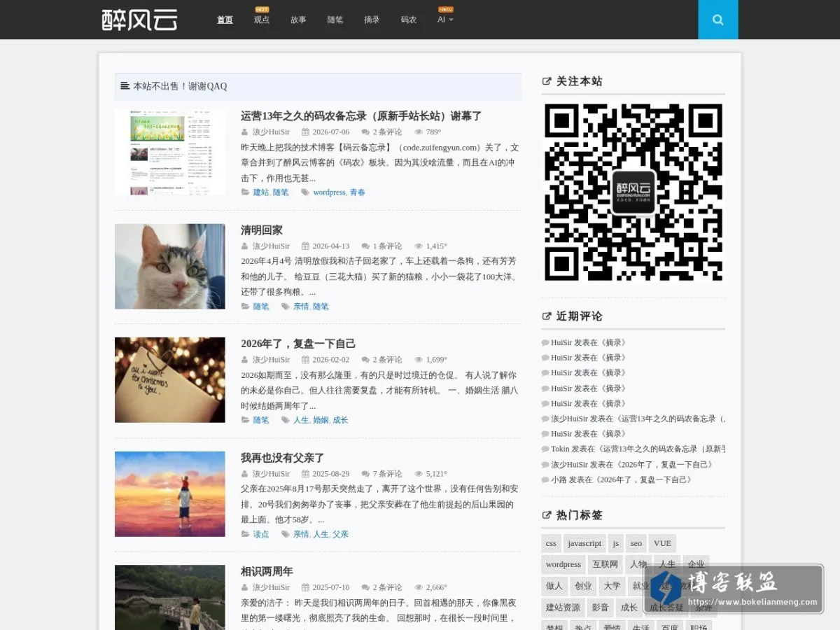Click author icon in 我再也没有父亲了 post
Viewport: 840px width, 630px height.
coord(245,474)
